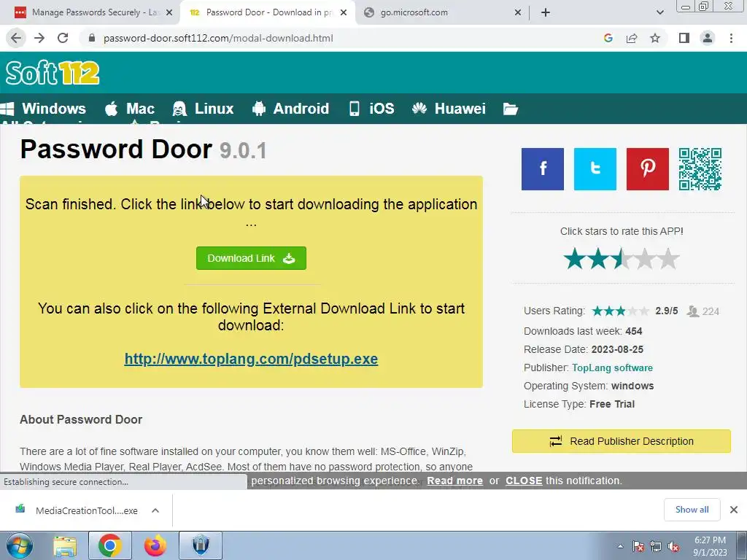
Task: Click Read more in cookie notification
Action: (454, 481)
